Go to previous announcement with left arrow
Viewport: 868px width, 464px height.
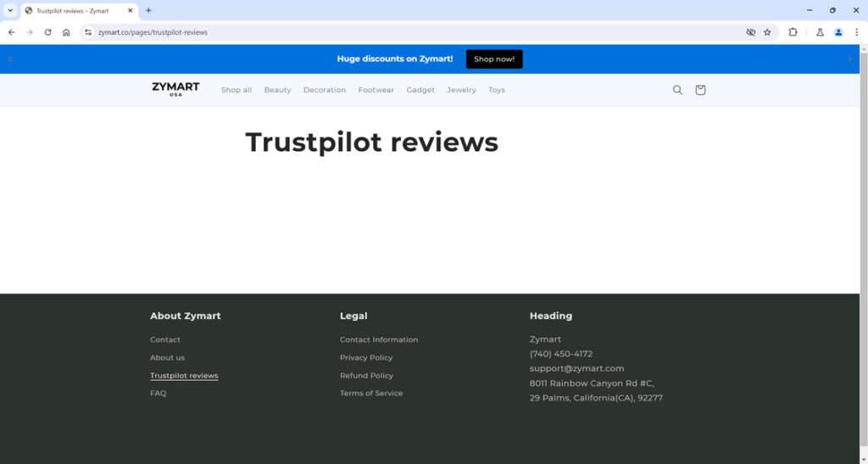pos(10,59)
